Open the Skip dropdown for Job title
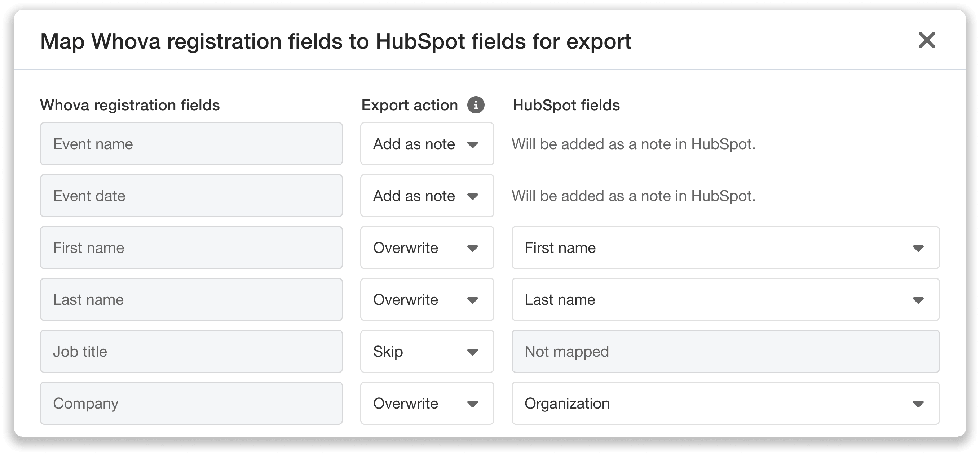This screenshot has width=980, height=455. tap(427, 351)
